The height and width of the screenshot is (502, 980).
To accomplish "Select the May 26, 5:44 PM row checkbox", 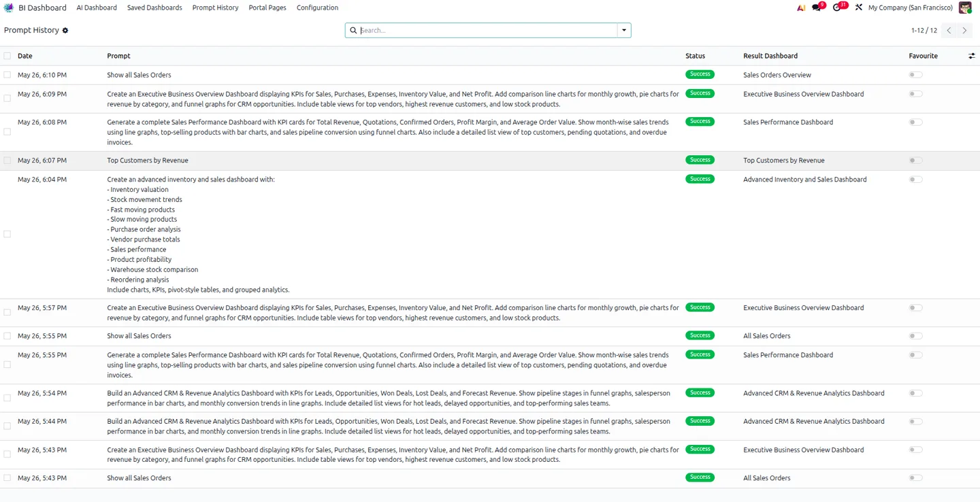I will (7, 426).
